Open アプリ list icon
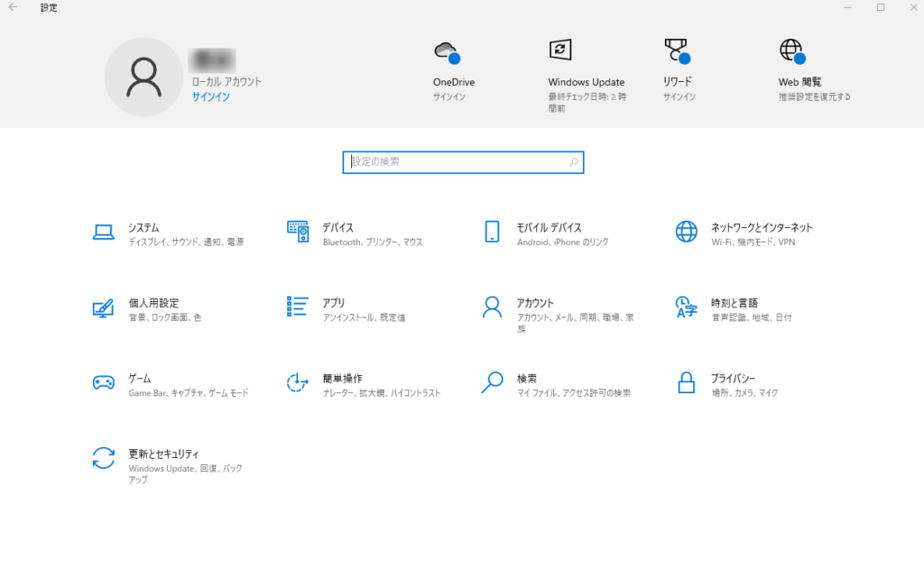Image resolution: width=924 pixels, height=578 pixels. (x=298, y=307)
